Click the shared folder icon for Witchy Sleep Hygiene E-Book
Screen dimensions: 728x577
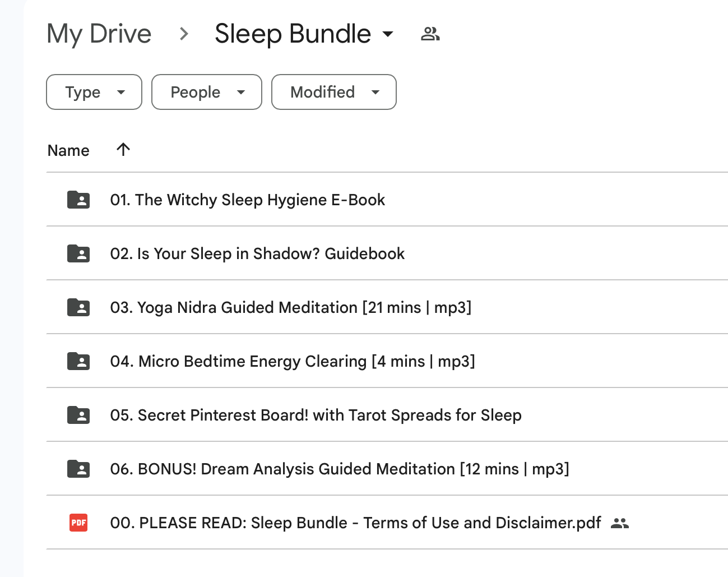[78, 200]
